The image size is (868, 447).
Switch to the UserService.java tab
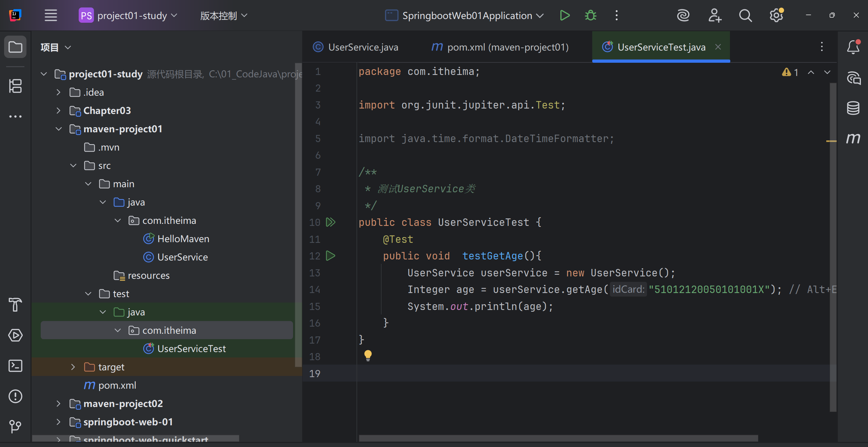[362, 47]
